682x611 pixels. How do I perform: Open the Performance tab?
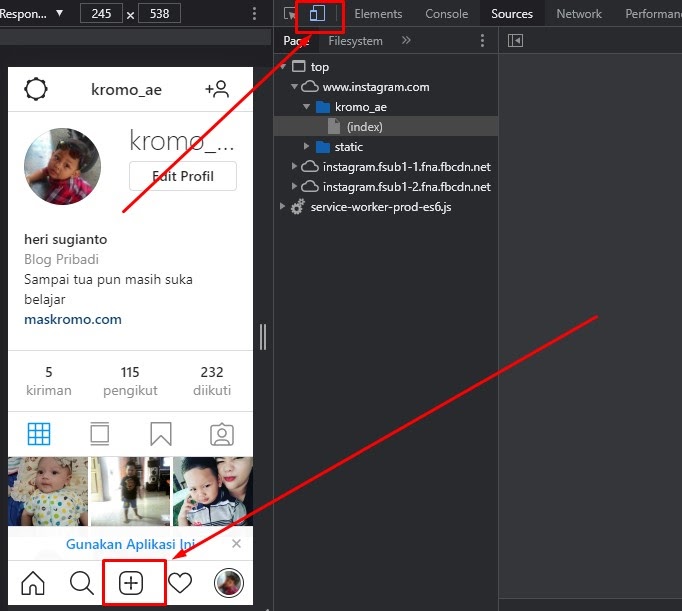point(653,14)
